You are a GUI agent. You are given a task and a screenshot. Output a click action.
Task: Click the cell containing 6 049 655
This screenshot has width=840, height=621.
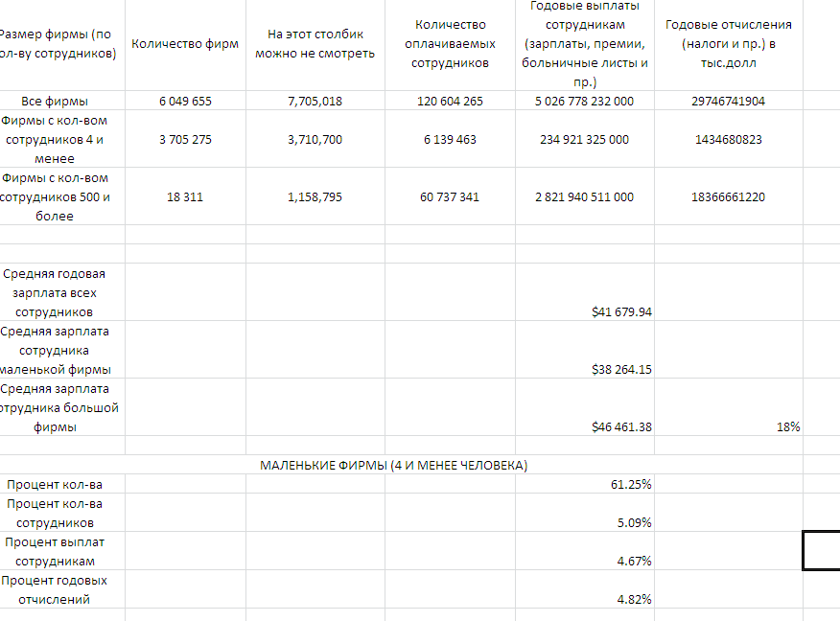tap(185, 101)
